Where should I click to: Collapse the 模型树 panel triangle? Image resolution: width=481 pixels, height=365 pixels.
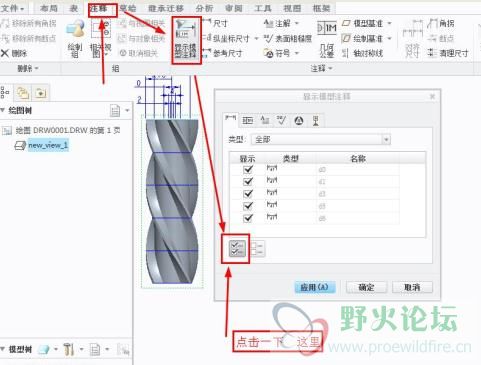coord(3,349)
